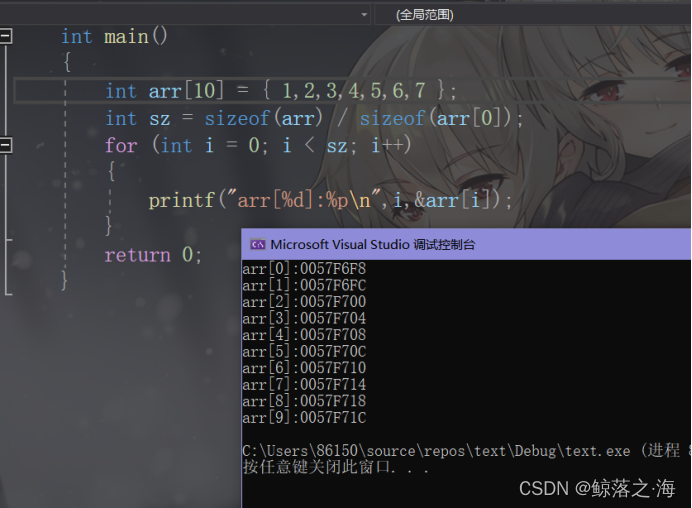Open the left navigation dropdown arrow
This screenshot has height=508, width=692.
point(364,15)
